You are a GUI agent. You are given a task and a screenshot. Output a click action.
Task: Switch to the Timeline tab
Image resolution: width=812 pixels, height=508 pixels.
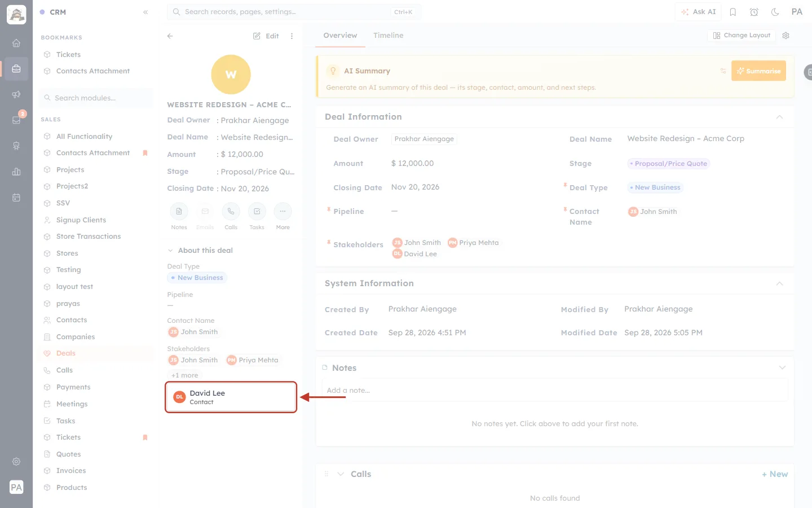[388, 36]
